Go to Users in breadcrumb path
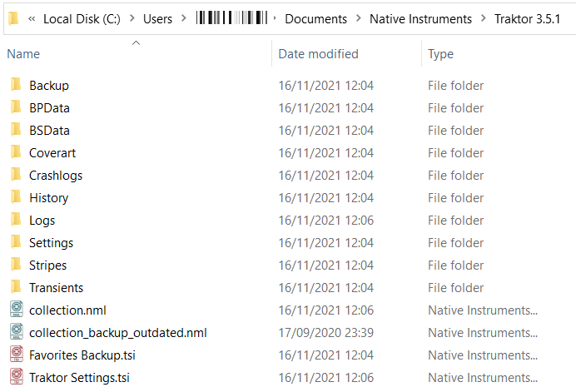The width and height of the screenshot is (576, 392). 157,19
